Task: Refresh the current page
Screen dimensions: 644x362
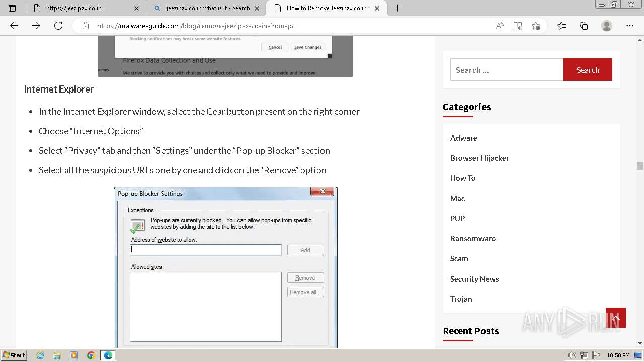Action: [x=58, y=26]
